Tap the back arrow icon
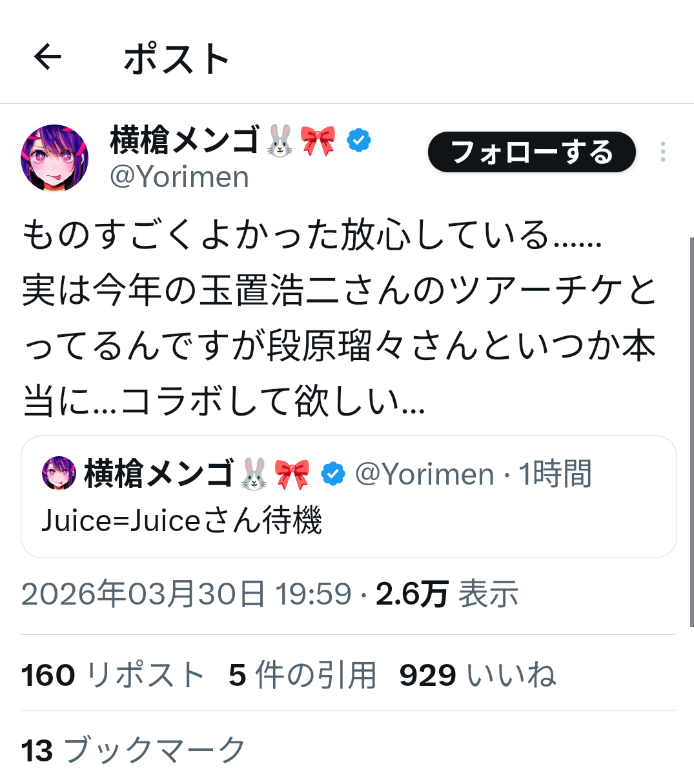The width and height of the screenshot is (694, 784). tap(48, 57)
